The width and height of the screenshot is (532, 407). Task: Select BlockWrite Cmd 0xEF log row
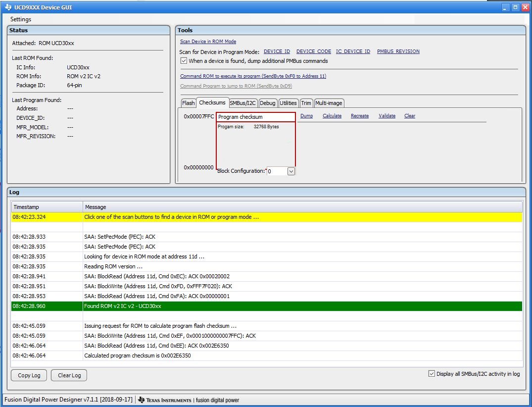[267, 336]
